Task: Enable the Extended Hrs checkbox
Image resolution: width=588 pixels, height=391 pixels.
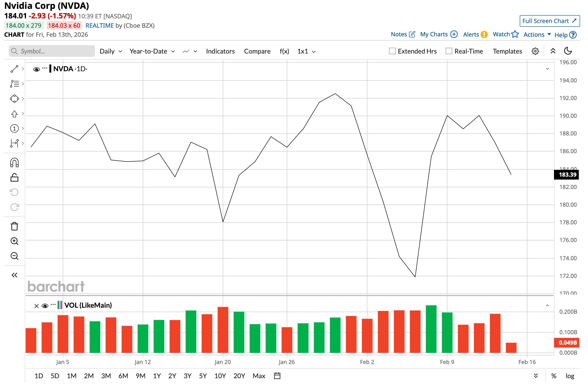Action: (392, 51)
